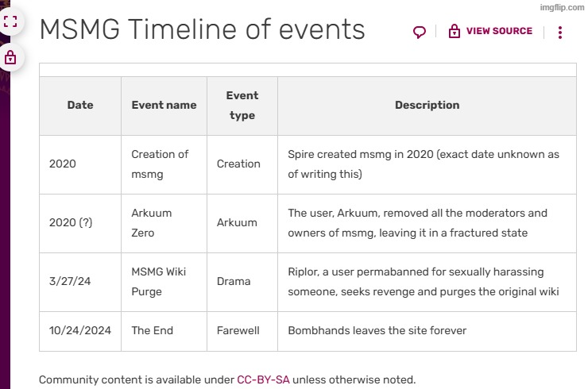This screenshot has height=389, width=588.
Task: Click the MSMG Timeline of events title
Action: coord(202,30)
